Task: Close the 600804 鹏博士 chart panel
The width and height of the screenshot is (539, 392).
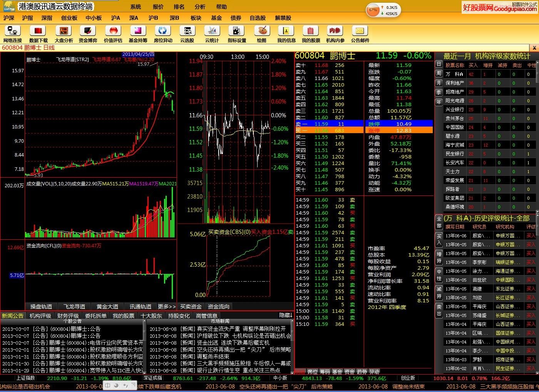Action: (534, 48)
